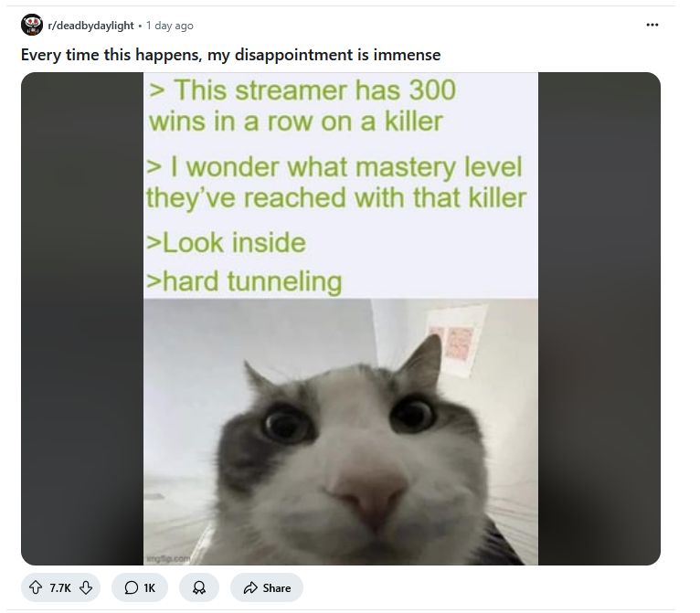Upvote the post using the up arrow
700x613 pixels.
(36, 587)
